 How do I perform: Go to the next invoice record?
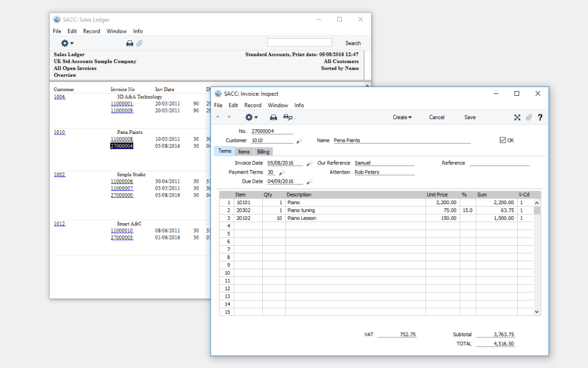(x=229, y=117)
